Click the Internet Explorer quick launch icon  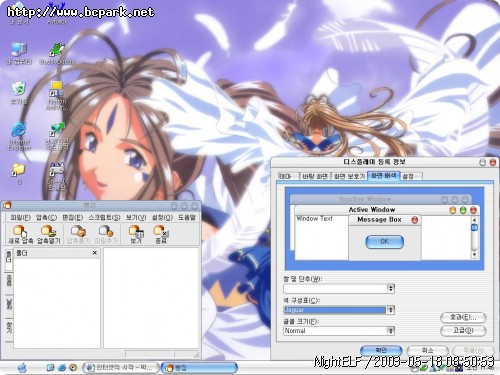(x=62, y=368)
